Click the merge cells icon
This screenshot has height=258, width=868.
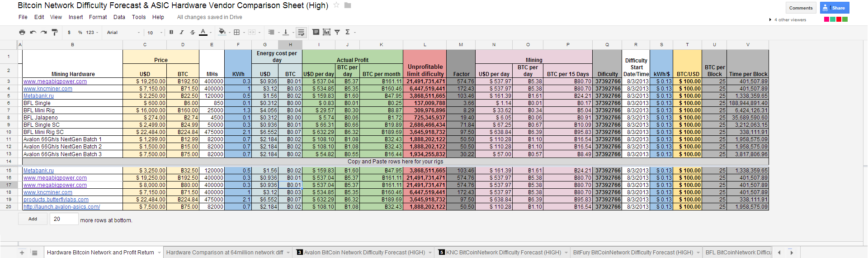tap(252, 32)
